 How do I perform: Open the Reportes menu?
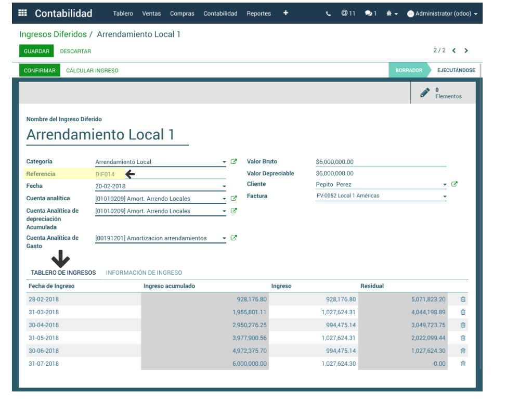click(258, 14)
